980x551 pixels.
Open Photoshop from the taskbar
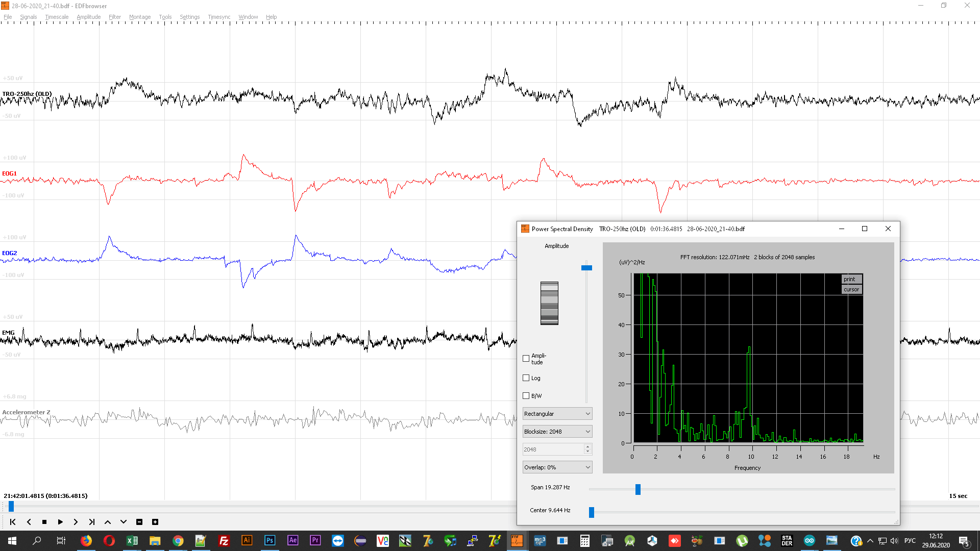click(x=269, y=541)
